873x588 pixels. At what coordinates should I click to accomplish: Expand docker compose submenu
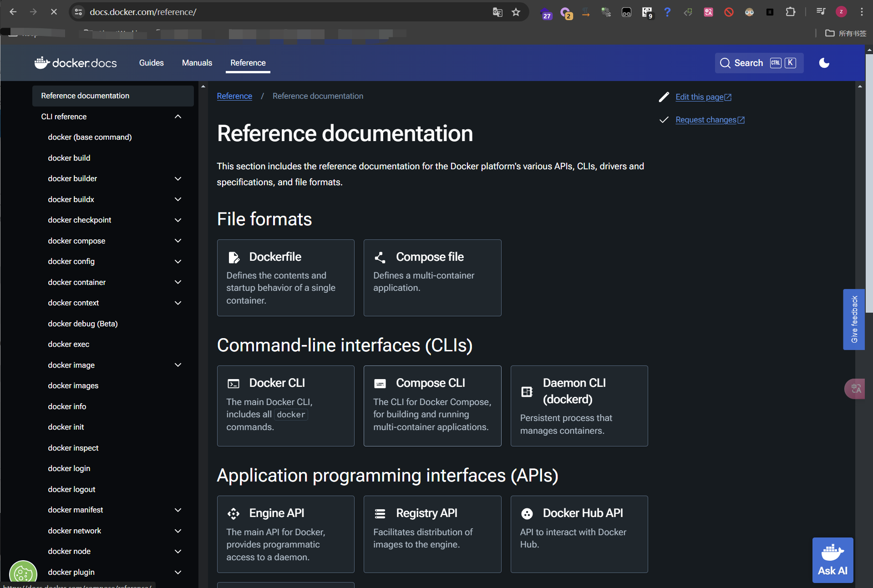coord(178,241)
